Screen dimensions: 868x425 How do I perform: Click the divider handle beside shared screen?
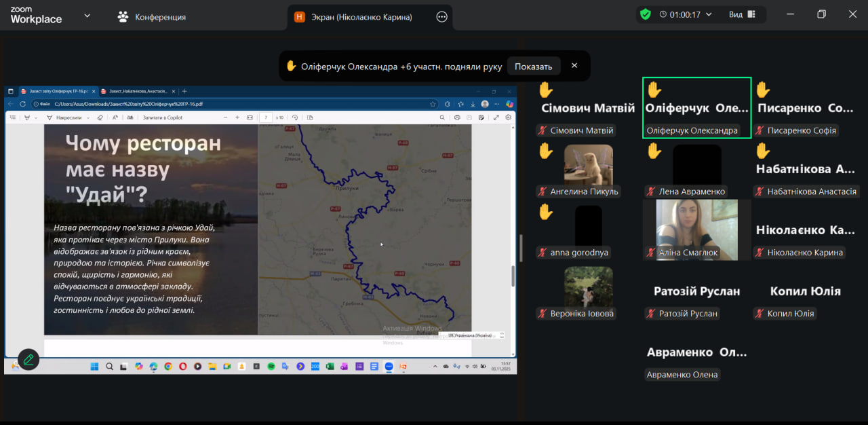(x=521, y=248)
